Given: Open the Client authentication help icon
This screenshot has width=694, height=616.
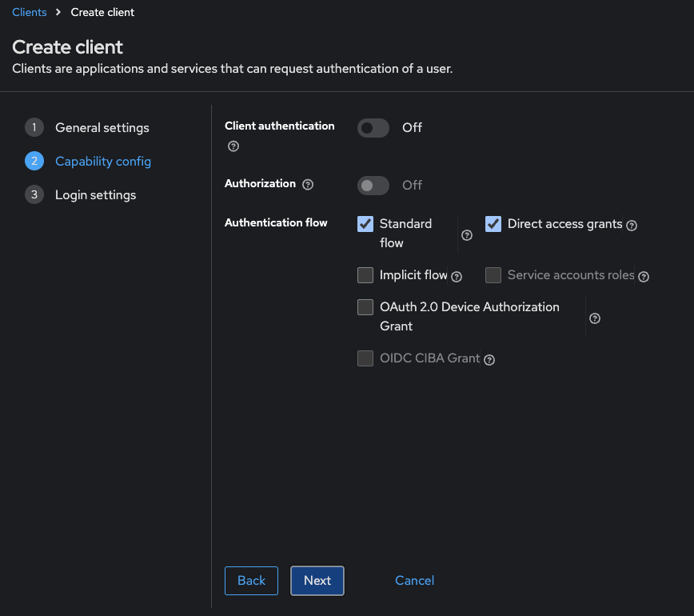Looking at the screenshot, I should coord(233,146).
